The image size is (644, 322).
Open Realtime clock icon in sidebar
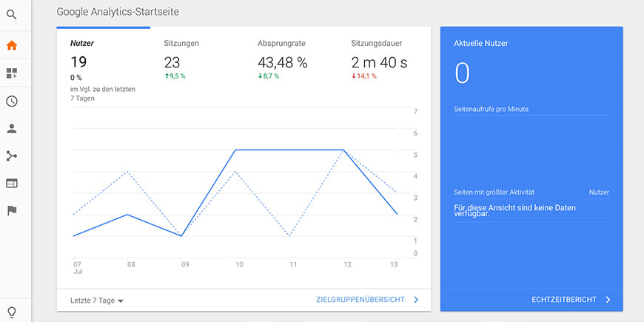(x=12, y=101)
